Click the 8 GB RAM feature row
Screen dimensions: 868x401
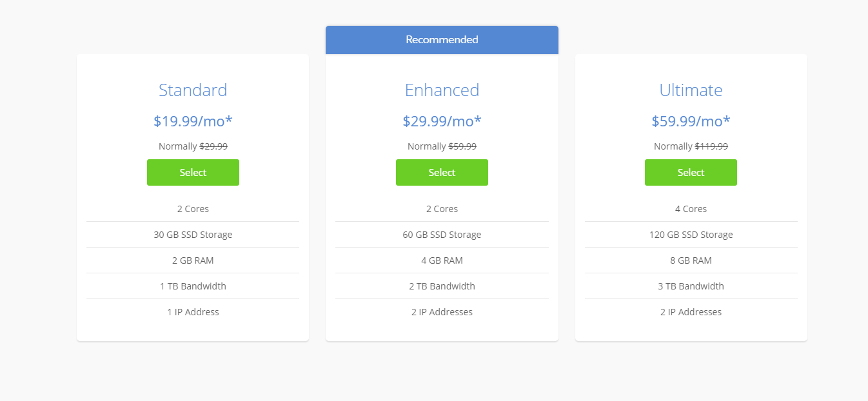pos(691,260)
